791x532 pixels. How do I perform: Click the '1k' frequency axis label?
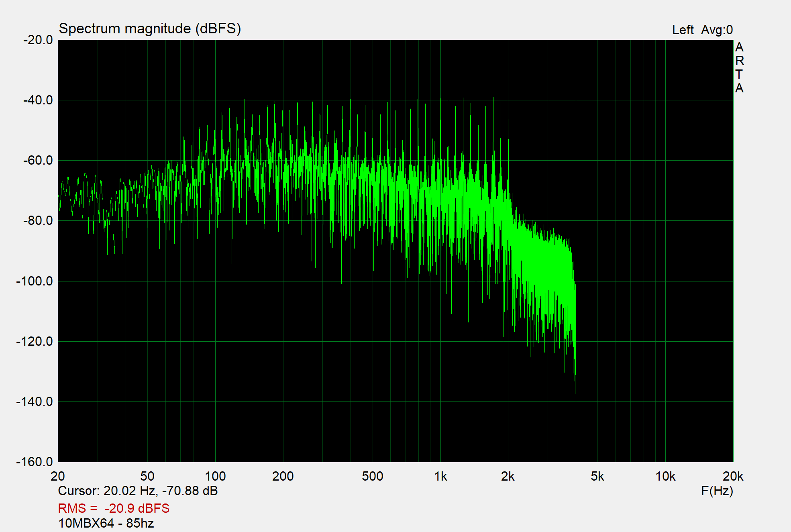[x=440, y=476]
